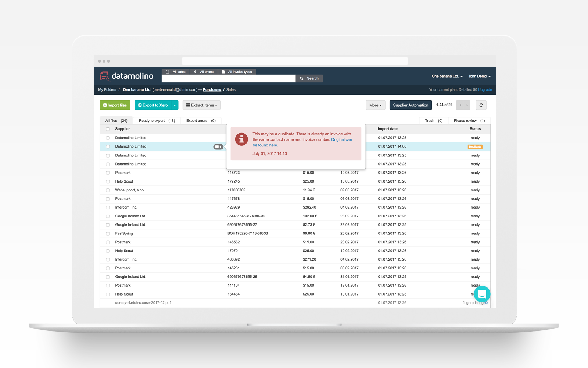This screenshot has height=368, width=588.
Task: Open the original invoice link in warning
Action: [302, 142]
